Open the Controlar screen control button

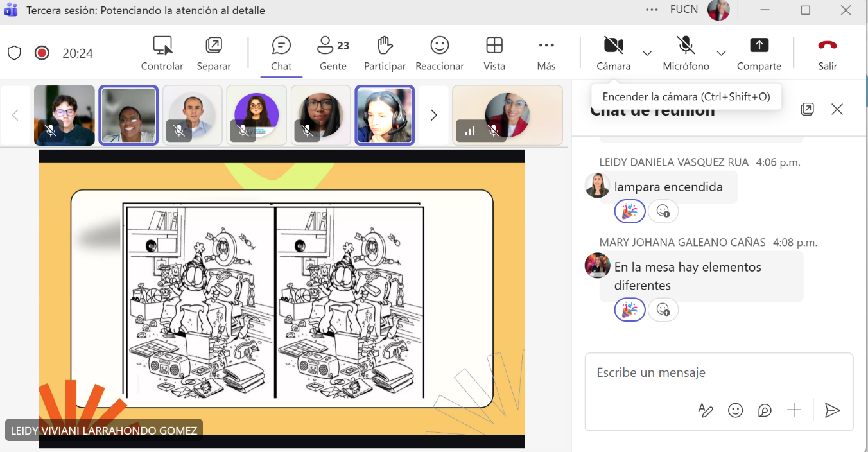tap(162, 53)
